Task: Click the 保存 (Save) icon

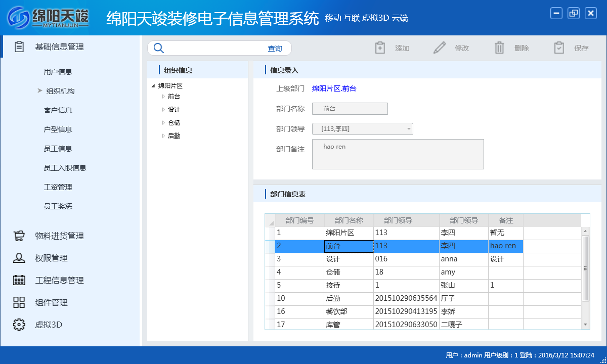Action: pos(559,48)
